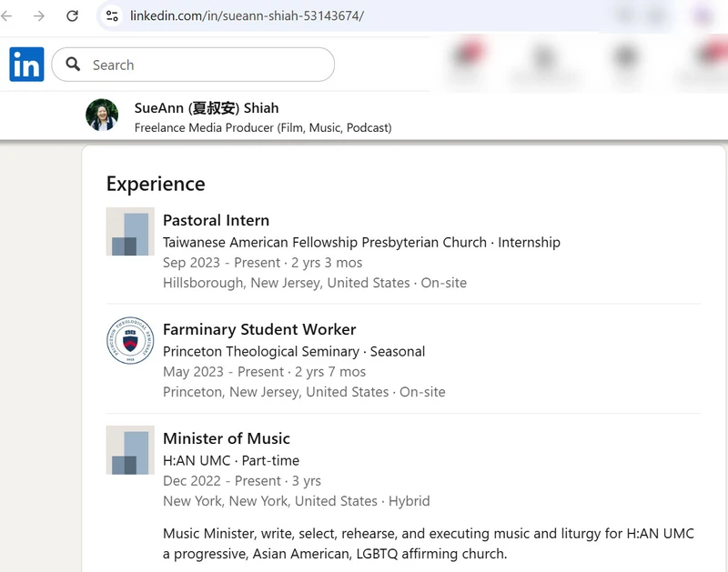Open the Taiwanese American Fellowship company logo

click(x=130, y=231)
